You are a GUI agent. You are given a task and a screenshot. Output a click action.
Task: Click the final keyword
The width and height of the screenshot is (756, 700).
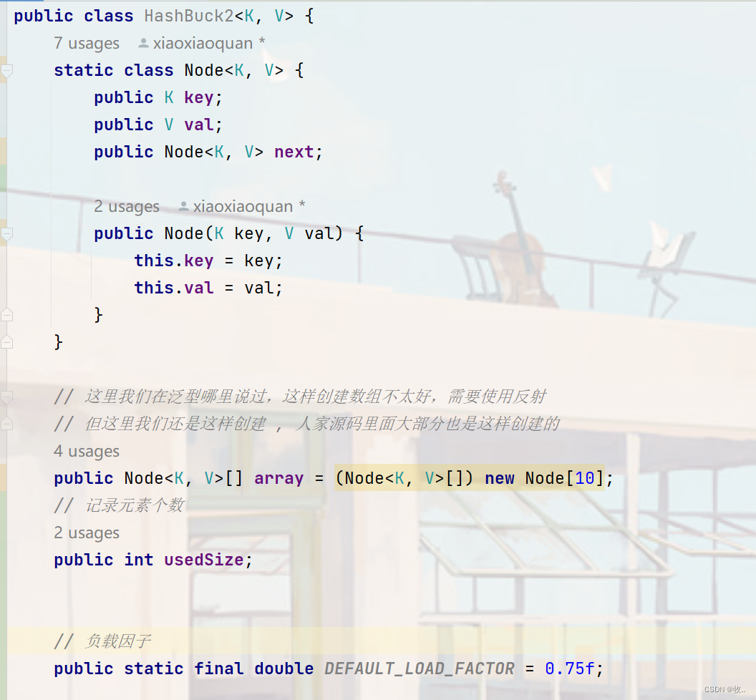tap(219, 669)
